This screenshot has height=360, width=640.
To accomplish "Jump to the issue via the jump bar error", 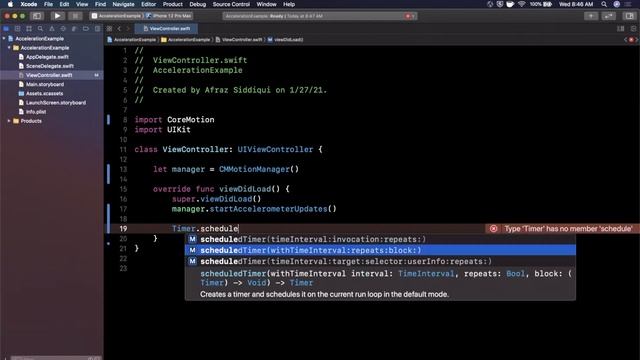I will (x=631, y=40).
